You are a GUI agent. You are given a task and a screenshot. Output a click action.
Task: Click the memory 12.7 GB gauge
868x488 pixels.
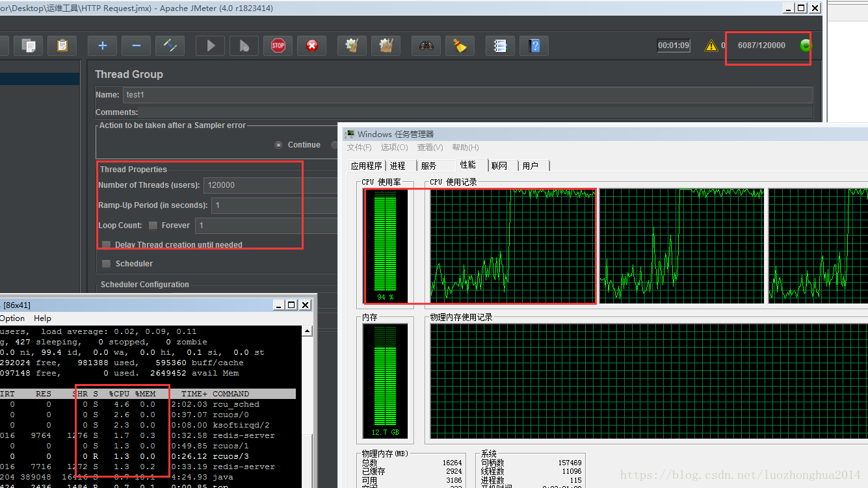pyautogui.click(x=386, y=381)
